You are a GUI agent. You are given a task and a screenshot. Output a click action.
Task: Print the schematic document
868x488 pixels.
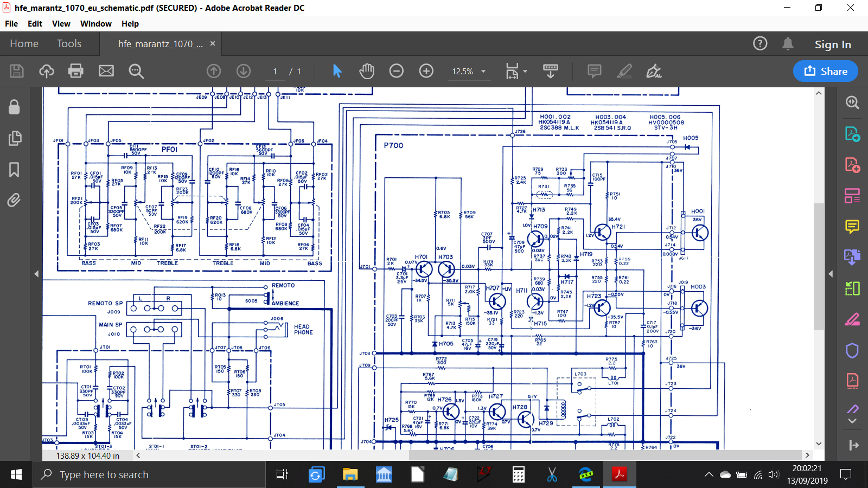(x=76, y=71)
